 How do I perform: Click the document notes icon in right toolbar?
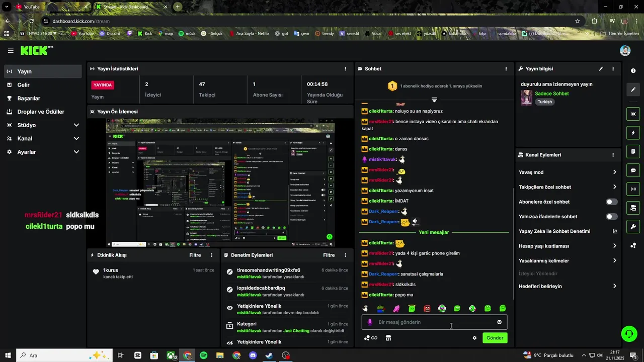click(633, 151)
